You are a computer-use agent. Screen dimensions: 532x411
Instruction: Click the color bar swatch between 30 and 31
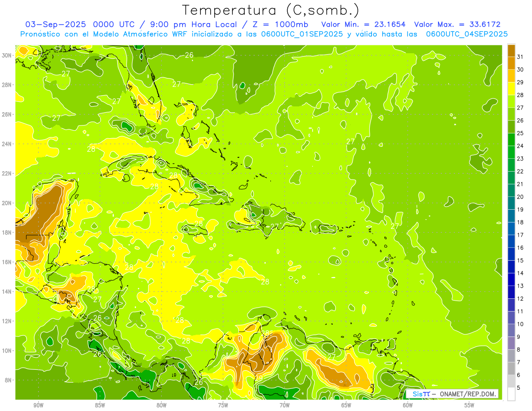click(511, 63)
